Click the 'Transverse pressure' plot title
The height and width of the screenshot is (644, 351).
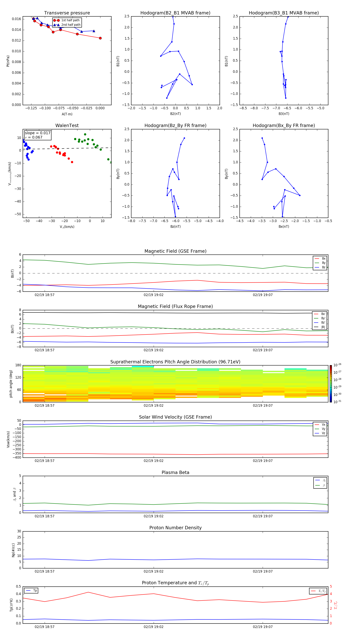coord(67,13)
